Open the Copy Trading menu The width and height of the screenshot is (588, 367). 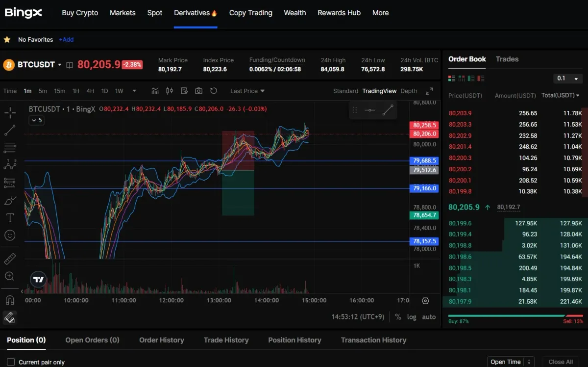coord(250,13)
